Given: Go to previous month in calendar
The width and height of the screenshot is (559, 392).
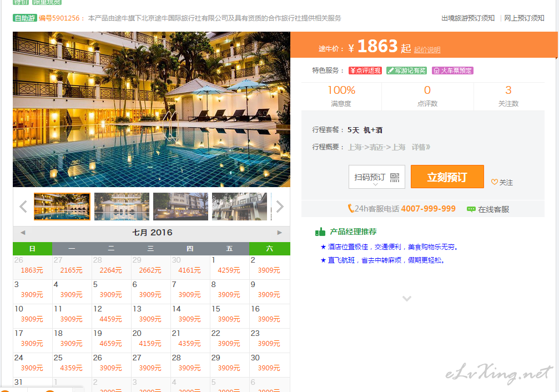Looking at the screenshot, I should (23, 233).
